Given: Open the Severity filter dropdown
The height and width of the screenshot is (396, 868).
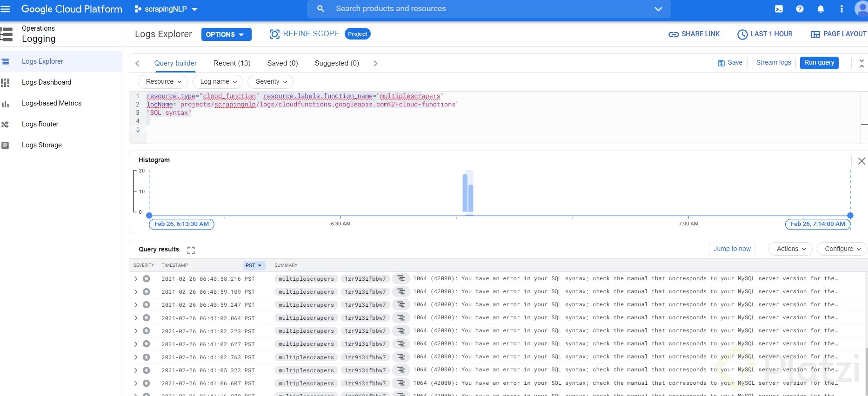Looking at the screenshot, I should pyautogui.click(x=271, y=81).
